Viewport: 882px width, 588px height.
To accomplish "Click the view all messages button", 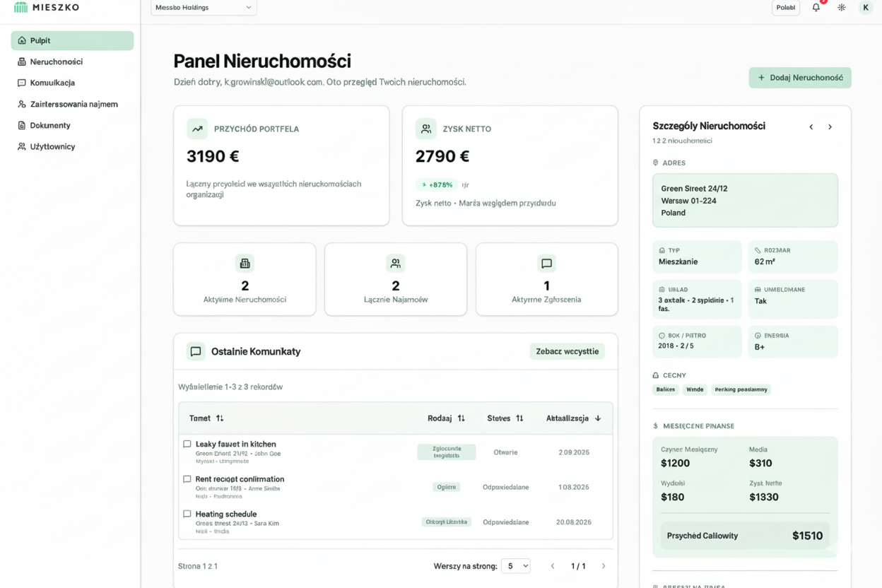I will point(567,351).
